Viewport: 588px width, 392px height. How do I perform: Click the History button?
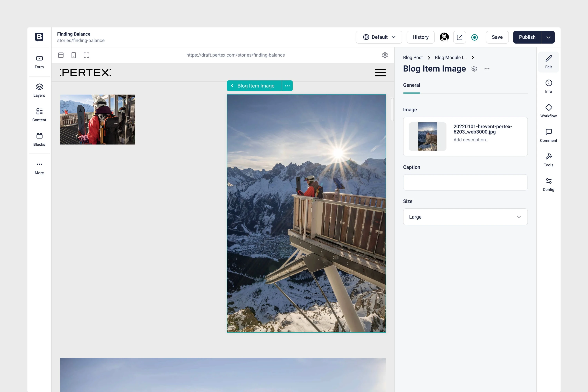point(420,37)
